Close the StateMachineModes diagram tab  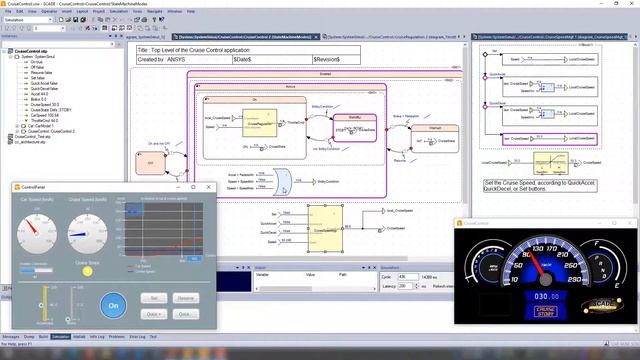316,37
